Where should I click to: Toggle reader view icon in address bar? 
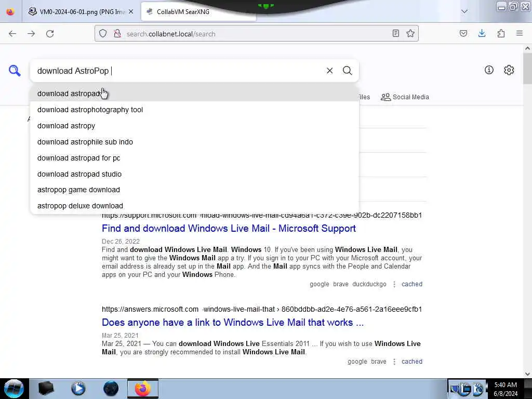(395, 33)
